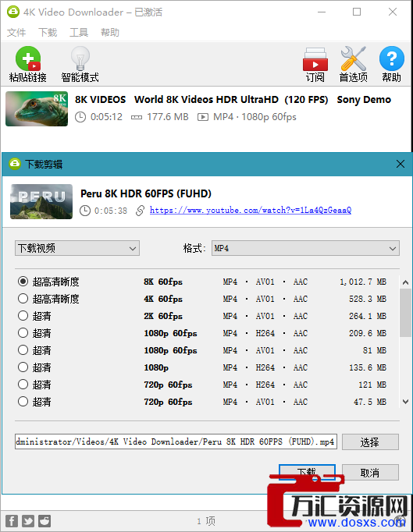Toggle 智能模式 smart mode lightbulb

coord(80,59)
